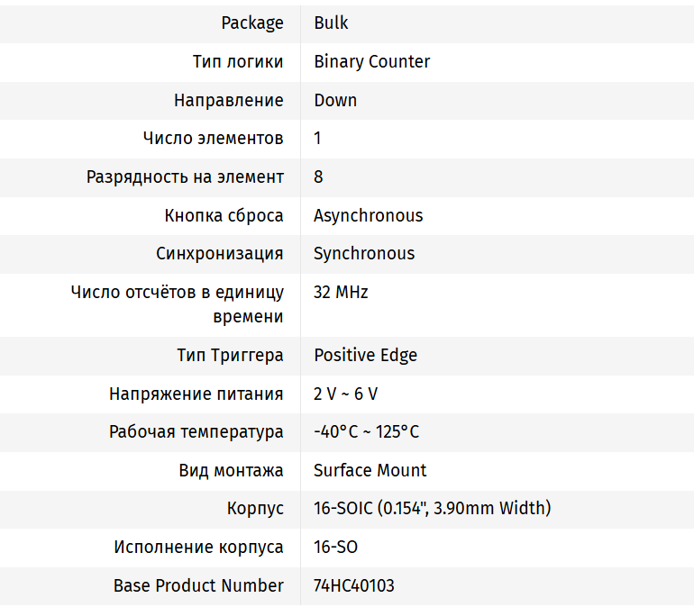Click the "2 V ~ 6 V" voltage value

pyautogui.click(x=345, y=394)
